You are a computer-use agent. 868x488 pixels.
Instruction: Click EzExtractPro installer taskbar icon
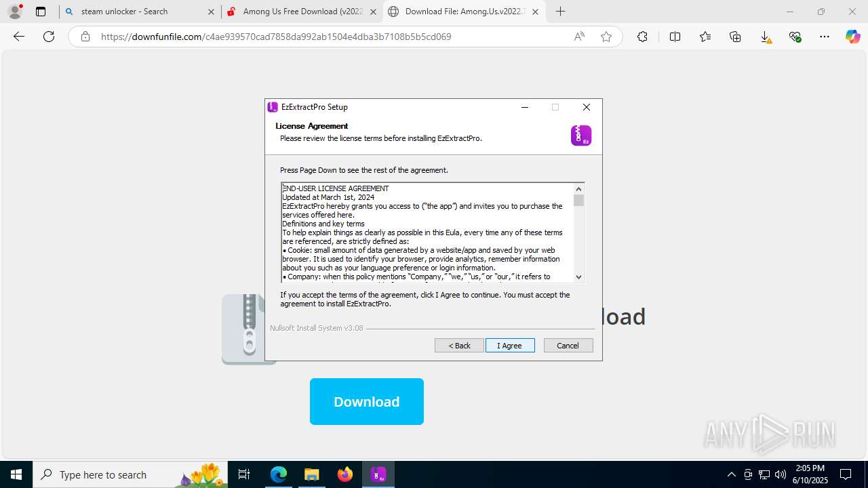coord(378,474)
